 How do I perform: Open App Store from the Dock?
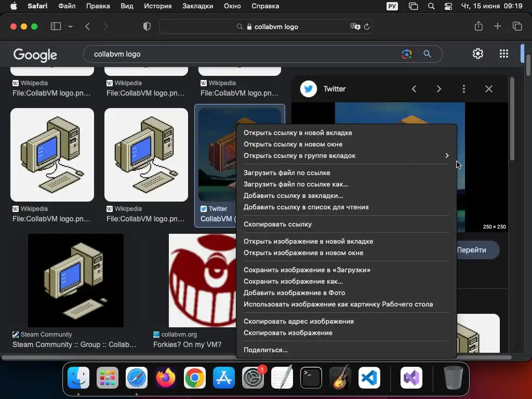pos(224,378)
